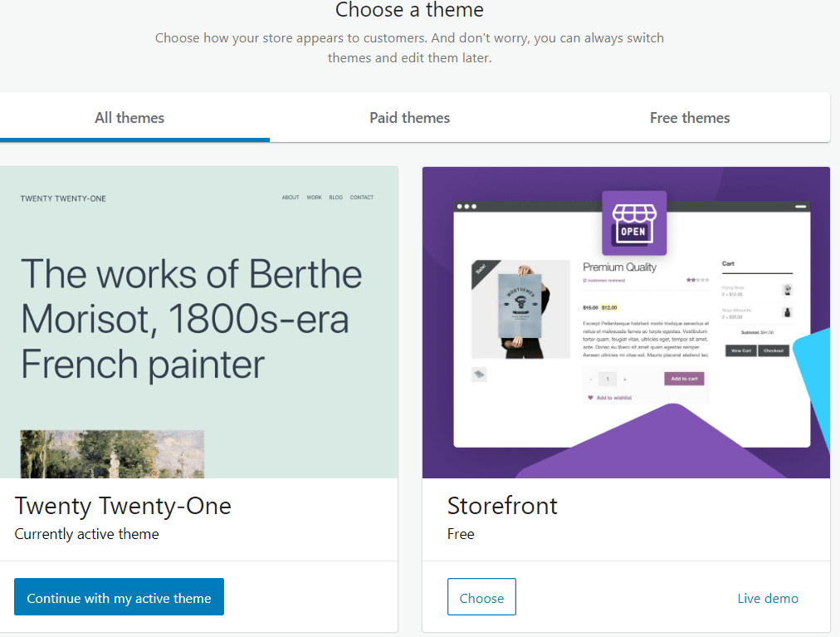The image size is (840, 637).
Task: Click the Flying Ninja cart item icon
Action: tap(787, 290)
